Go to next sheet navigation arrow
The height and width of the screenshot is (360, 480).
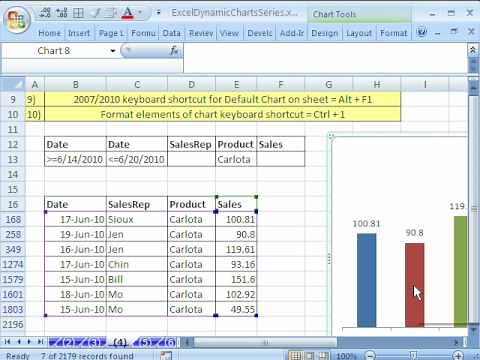click(30, 342)
